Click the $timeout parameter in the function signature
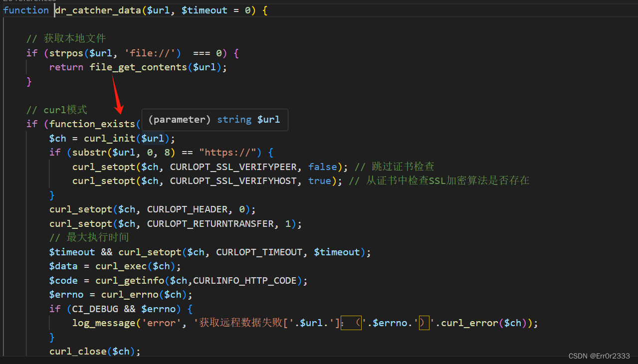Screen dimensions: 638x364 (x=204, y=10)
